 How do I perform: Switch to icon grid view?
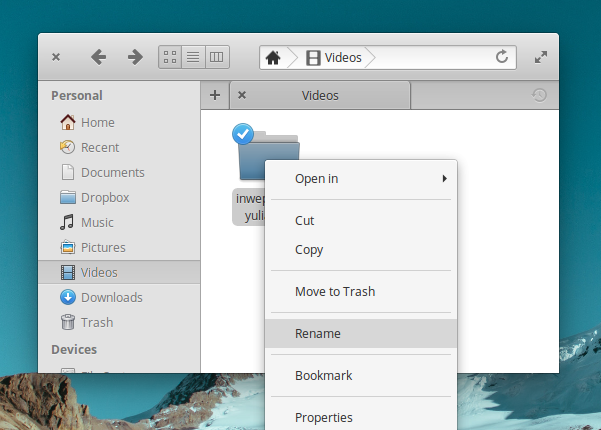pyautogui.click(x=170, y=57)
